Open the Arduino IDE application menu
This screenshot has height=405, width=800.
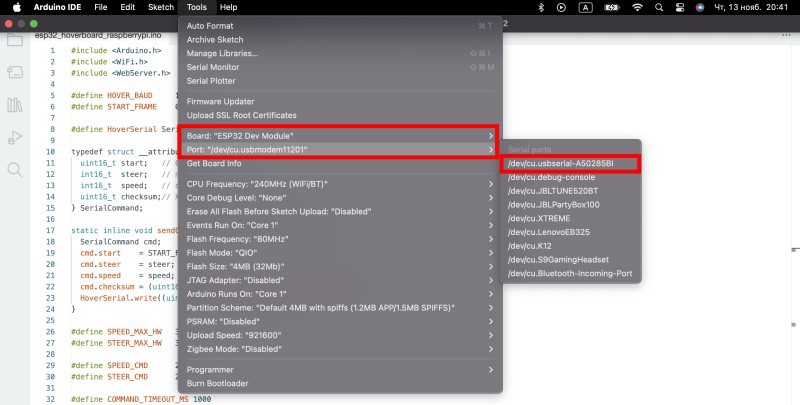[57, 7]
